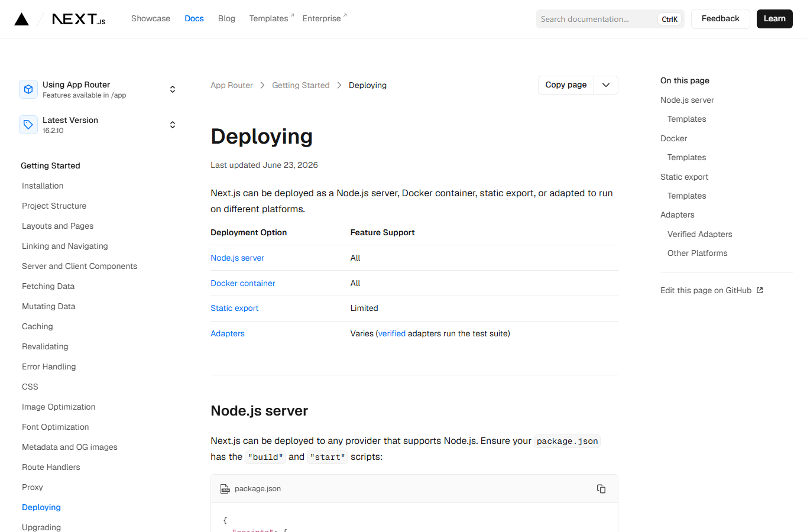This screenshot has width=807, height=532.
Task: Open the Static export table link
Action: pyautogui.click(x=235, y=309)
